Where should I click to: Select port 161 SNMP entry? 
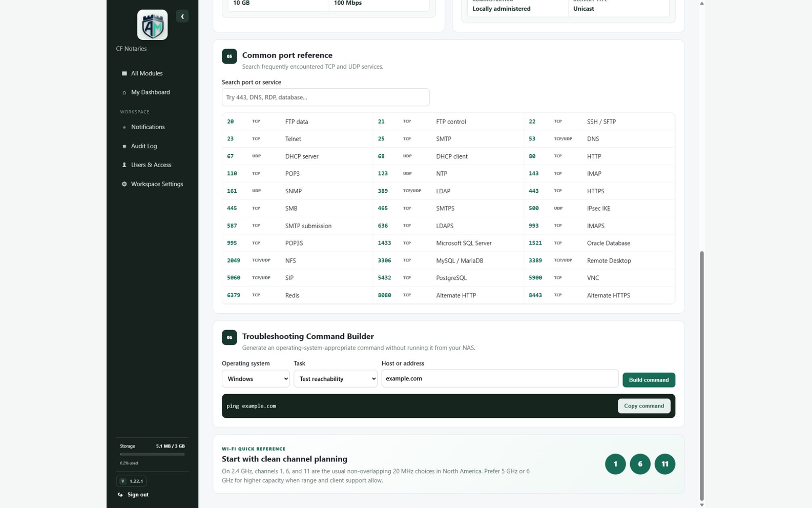click(298, 191)
